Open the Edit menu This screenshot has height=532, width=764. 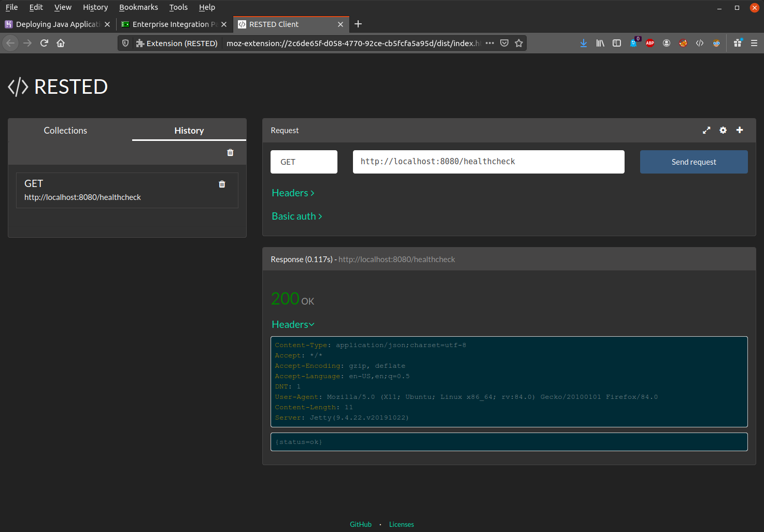pos(36,7)
